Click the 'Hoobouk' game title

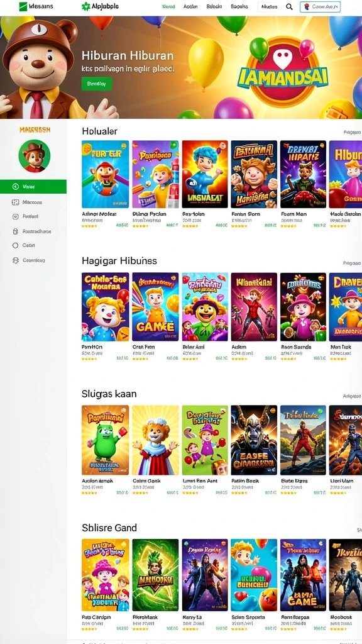(341, 617)
